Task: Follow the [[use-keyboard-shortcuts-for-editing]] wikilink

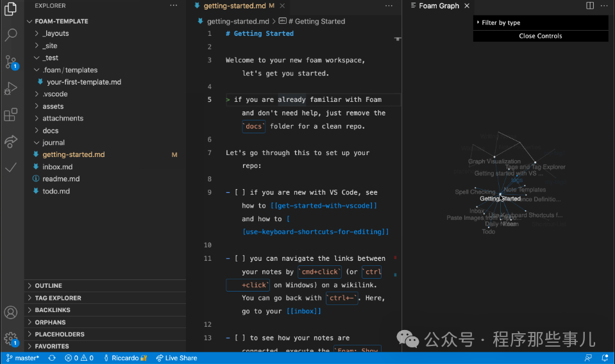Action: [x=316, y=232]
